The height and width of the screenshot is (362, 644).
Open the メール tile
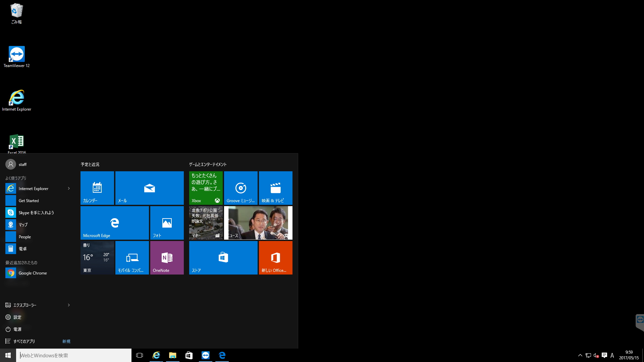tap(150, 188)
